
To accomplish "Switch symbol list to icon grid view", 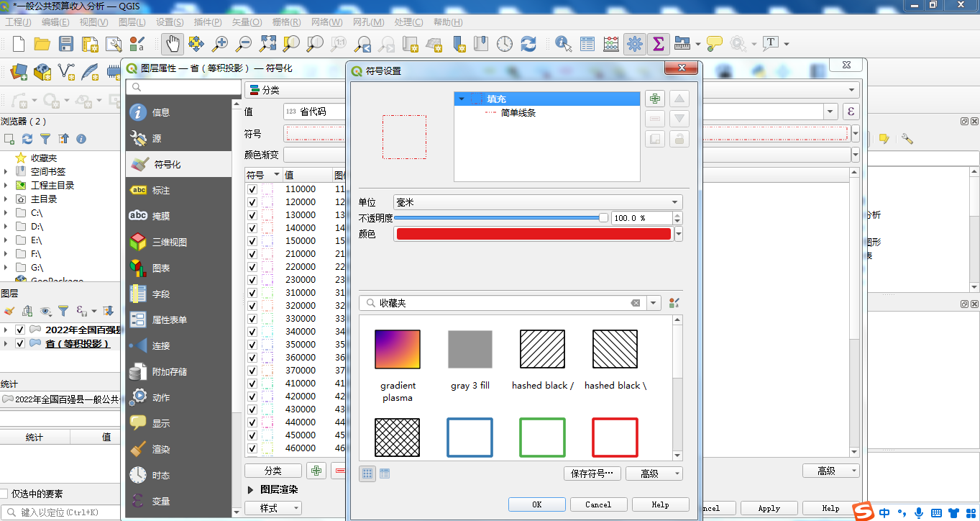I will (x=367, y=474).
